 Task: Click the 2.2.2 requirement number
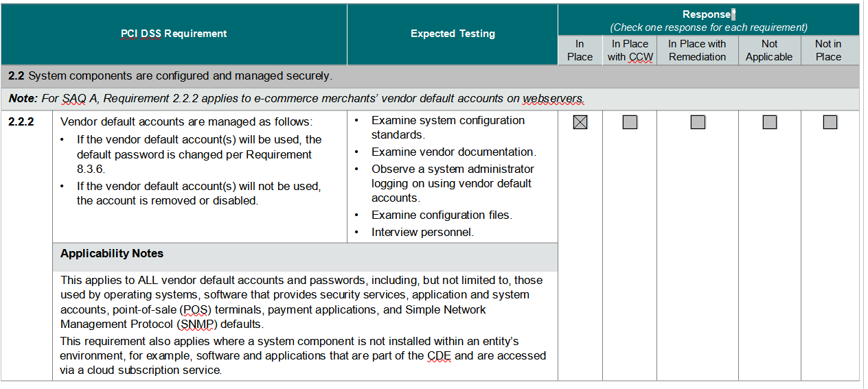(21, 122)
